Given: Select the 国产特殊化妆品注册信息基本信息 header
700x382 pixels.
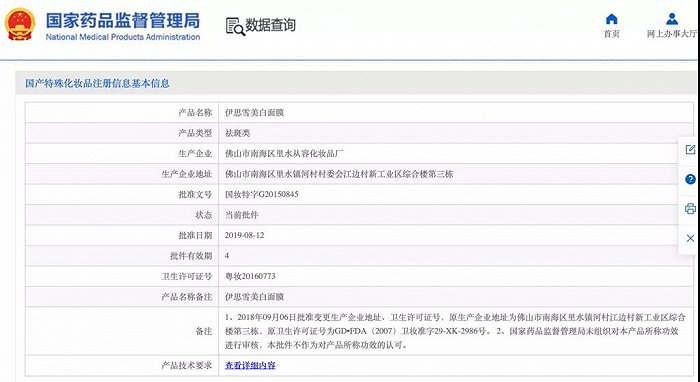Looking at the screenshot, I should (97, 83).
